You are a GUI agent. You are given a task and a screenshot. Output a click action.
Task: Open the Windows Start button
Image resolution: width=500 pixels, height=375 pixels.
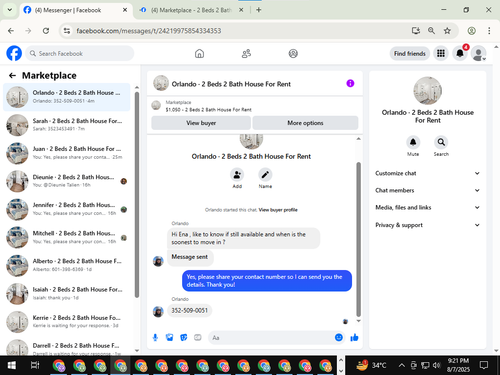click(x=12, y=365)
